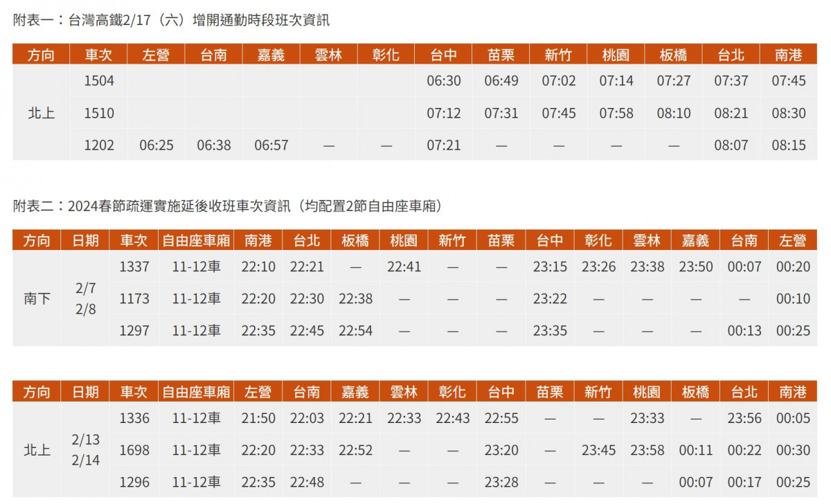Select train number 1296
This screenshot has height=504, width=831.
pos(134,483)
